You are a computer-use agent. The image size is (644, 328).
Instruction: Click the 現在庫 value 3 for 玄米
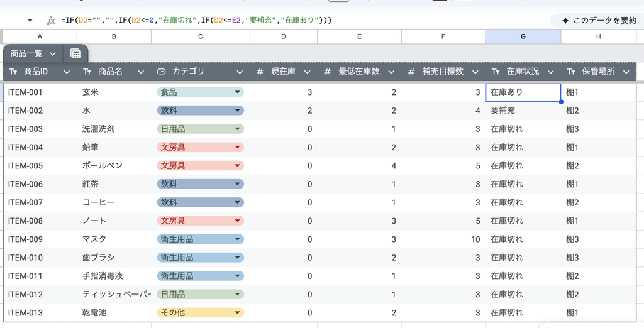284,92
